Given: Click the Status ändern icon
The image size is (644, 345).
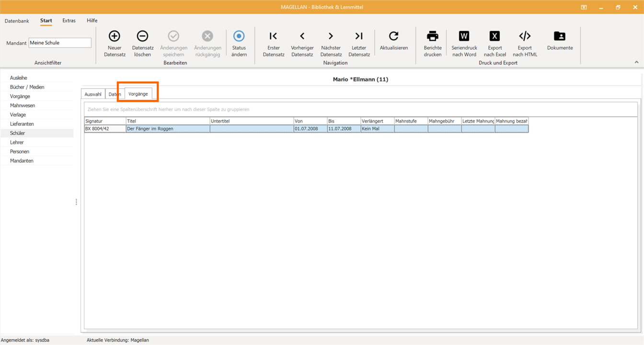Looking at the screenshot, I should 239,36.
